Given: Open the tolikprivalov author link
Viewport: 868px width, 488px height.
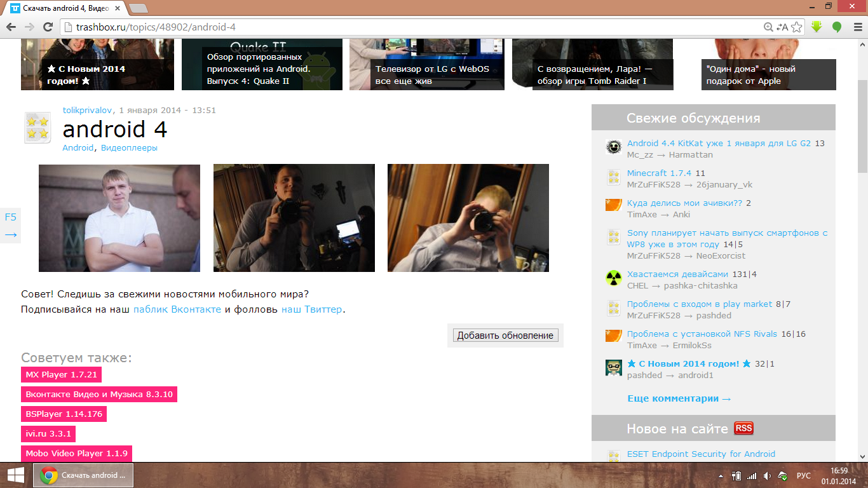Looking at the screenshot, I should click(x=88, y=110).
